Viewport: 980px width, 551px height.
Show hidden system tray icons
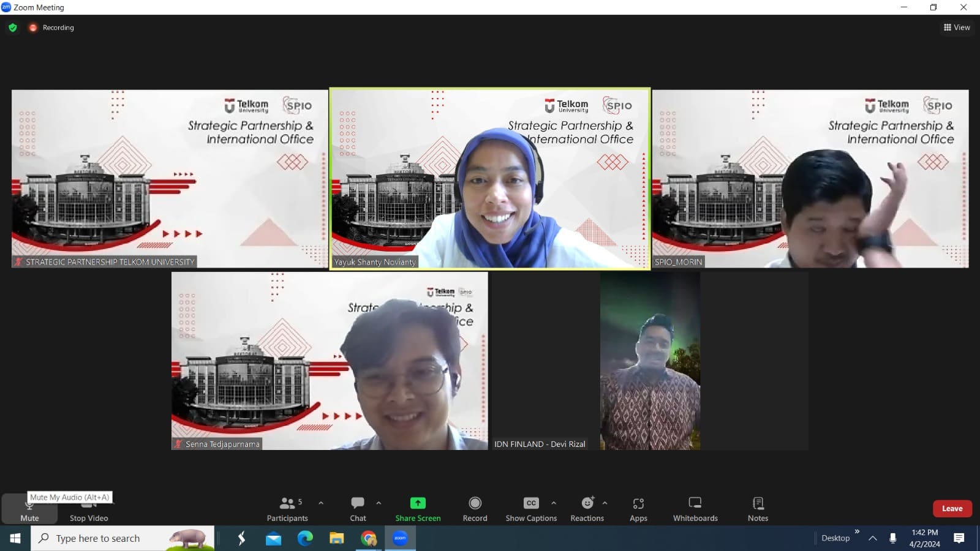coord(873,538)
